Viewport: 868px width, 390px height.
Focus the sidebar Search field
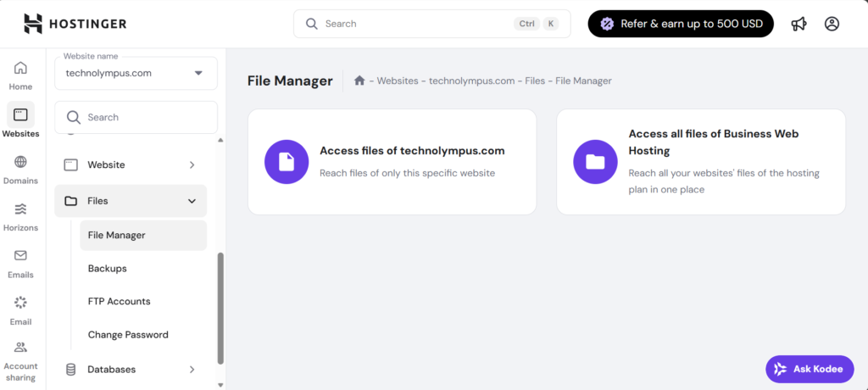click(x=136, y=117)
